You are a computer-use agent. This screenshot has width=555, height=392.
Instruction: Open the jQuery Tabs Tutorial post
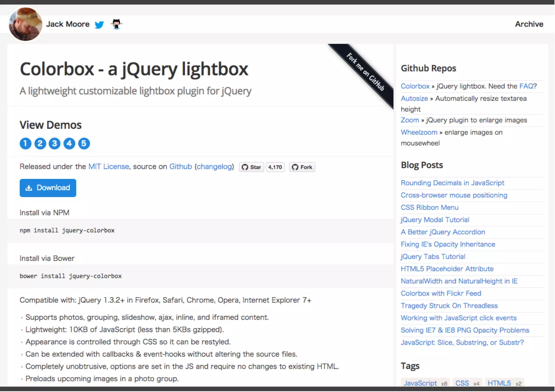coord(433,257)
